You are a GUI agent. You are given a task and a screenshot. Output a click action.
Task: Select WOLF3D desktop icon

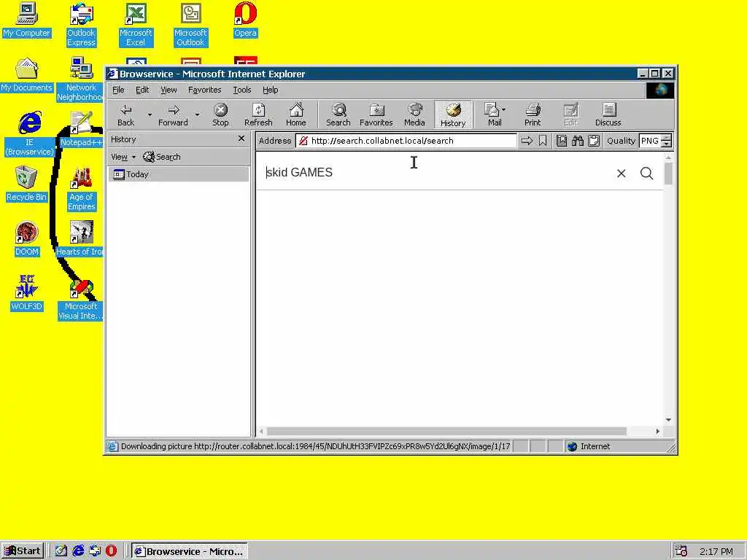pyautogui.click(x=26, y=293)
